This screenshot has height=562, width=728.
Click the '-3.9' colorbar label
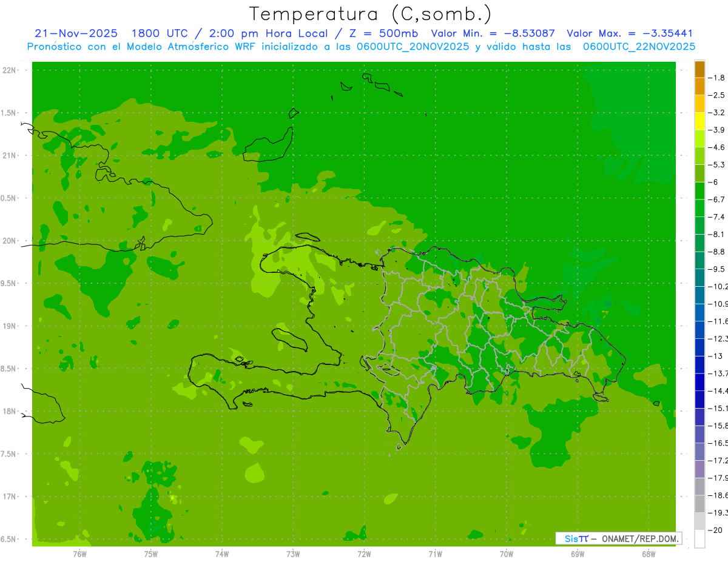(717, 130)
